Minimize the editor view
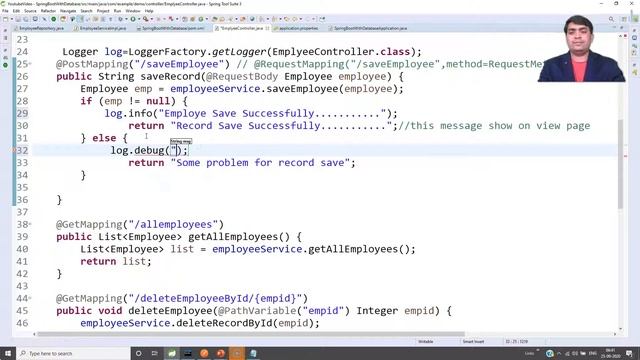The width and height of the screenshot is (640, 360). (x=615, y=28)
